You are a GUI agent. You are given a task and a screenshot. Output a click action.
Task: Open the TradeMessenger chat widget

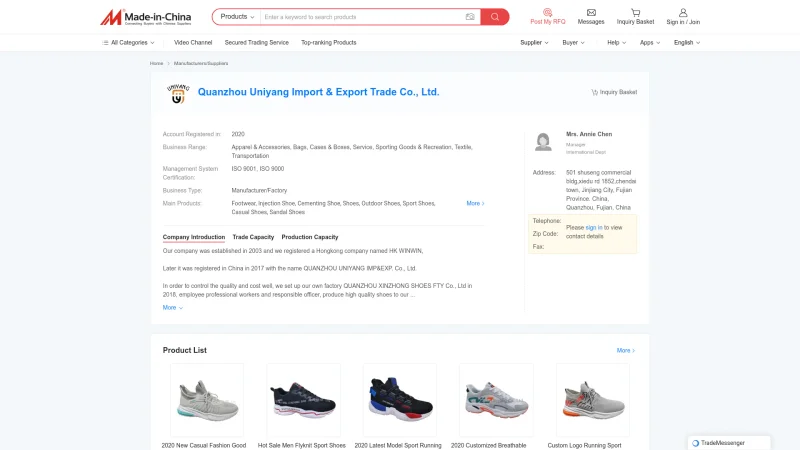(729, 443)
